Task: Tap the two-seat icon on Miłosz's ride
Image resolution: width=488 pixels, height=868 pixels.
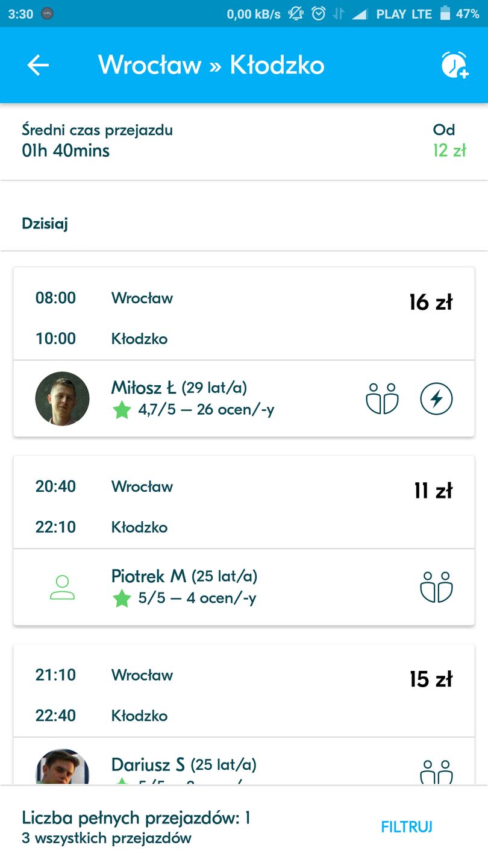Action: tap(383, 399)
